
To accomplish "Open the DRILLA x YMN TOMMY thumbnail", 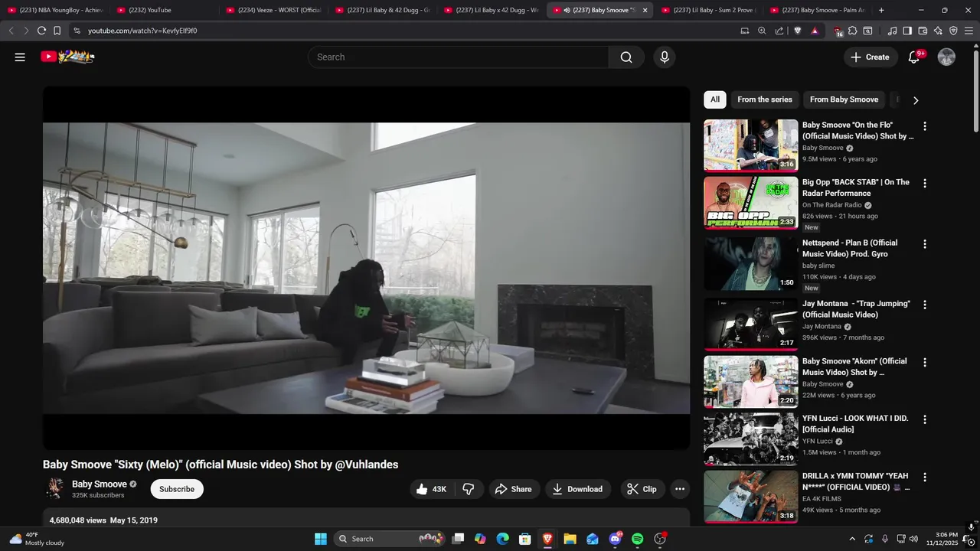I will (751, 497).
